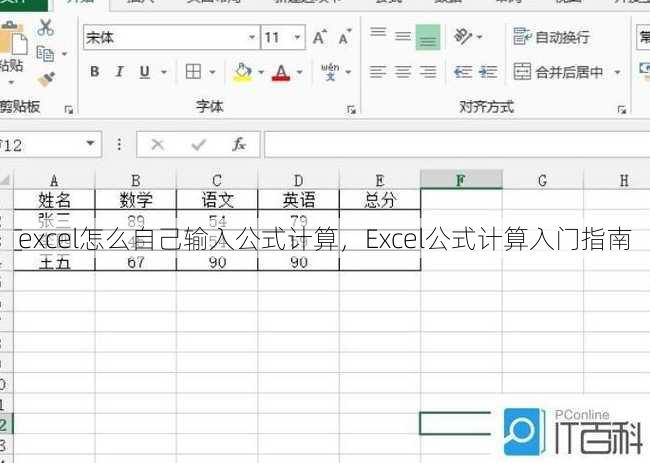Toggle Bold formatting
Image resolution: width=650 pixels, height=463 pixels.
click(95, 72)
